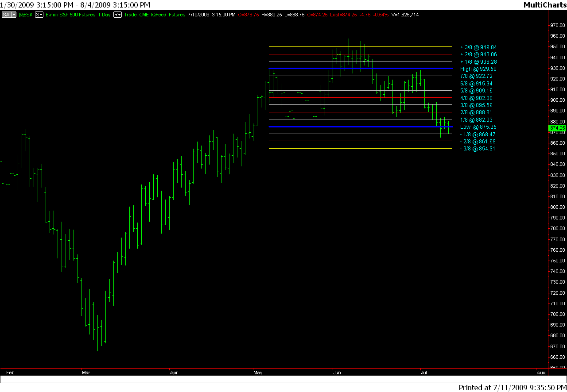Click the Feb label on time axis
The height and width of the screenshot is (392, 567).
click(x=10, y=373)
